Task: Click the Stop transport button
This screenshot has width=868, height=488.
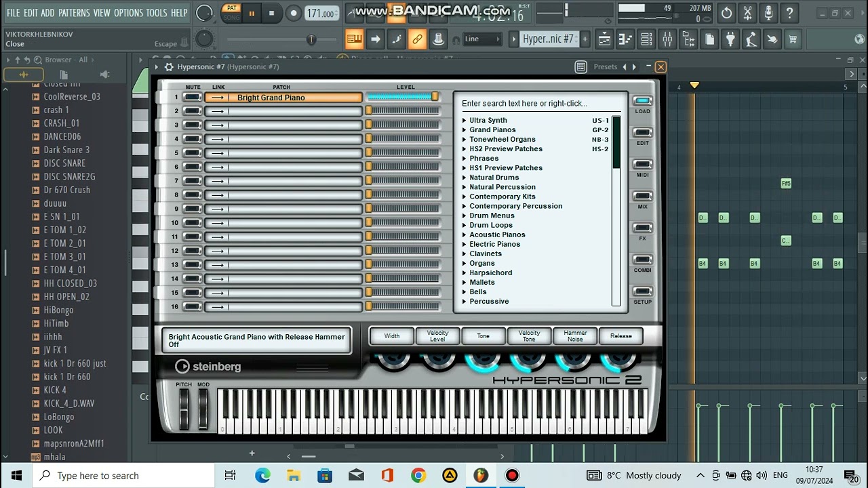Action: pyautogui.click(x=272, y=14)
